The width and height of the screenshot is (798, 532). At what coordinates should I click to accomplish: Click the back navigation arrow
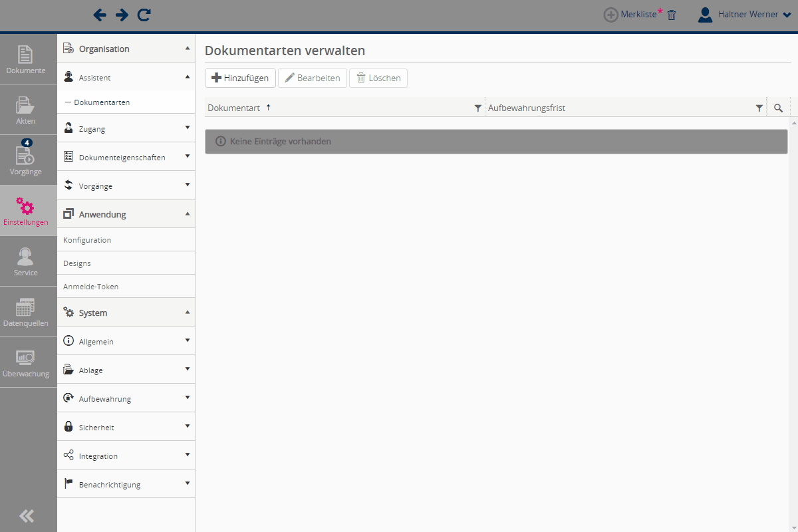click(x=100, y=15)
